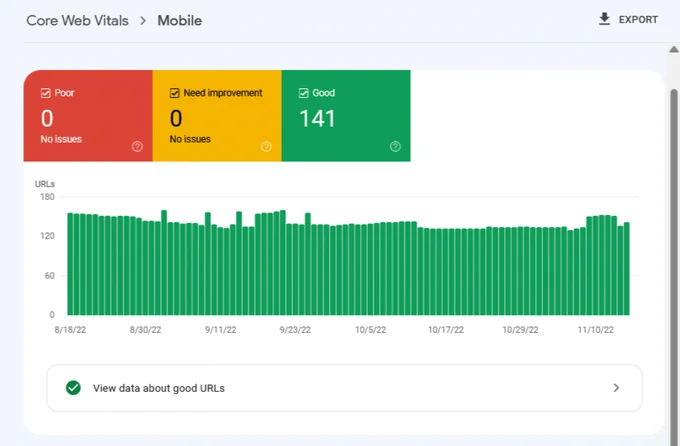
Task: Select the Mobile breadcrumb item
Action: tap(180, 20)
